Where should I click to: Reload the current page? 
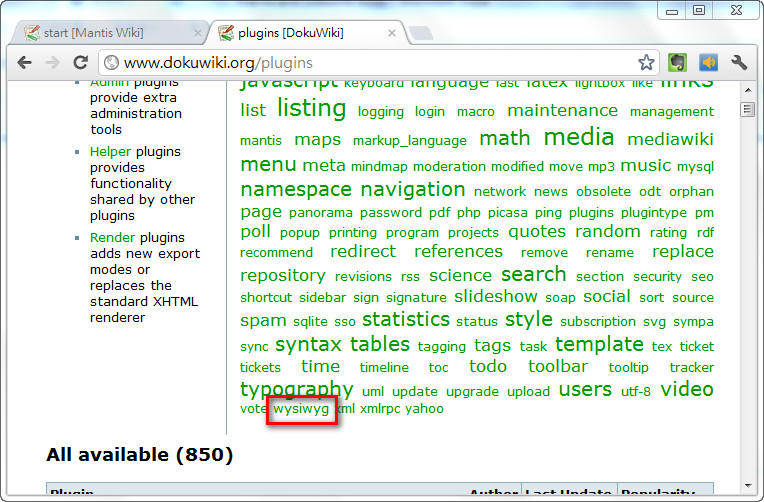pyautogui.click(x=80, y=62)
